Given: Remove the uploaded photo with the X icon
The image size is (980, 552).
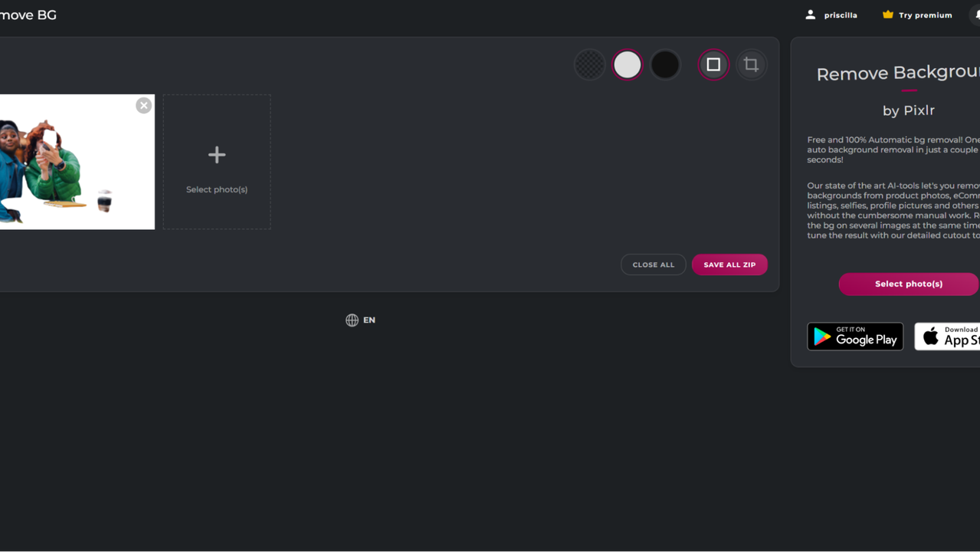Looking at the screenshot, I should point(143,106).
